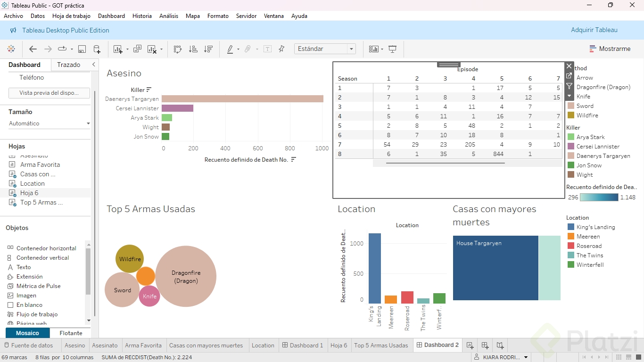The width and height of the screenshot is (644, 362).
Task: Select the Contenedor horizontal object
Action: coord(41,248)
